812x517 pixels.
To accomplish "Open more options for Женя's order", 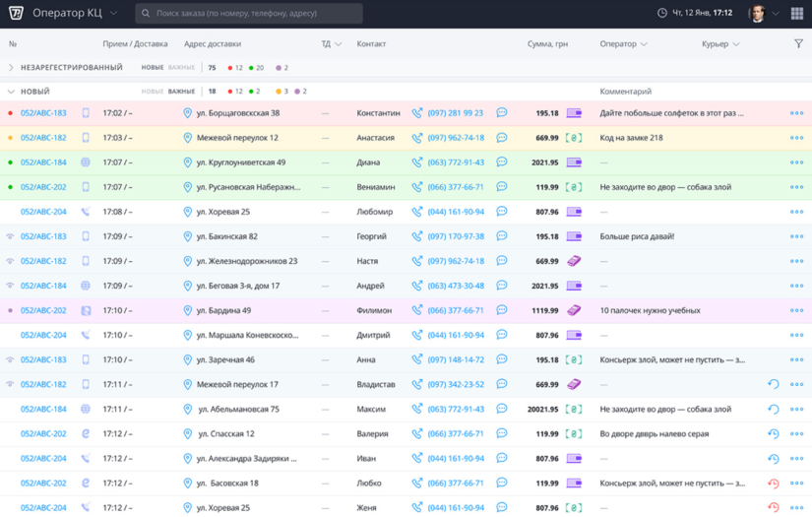I will pos(796,508).
